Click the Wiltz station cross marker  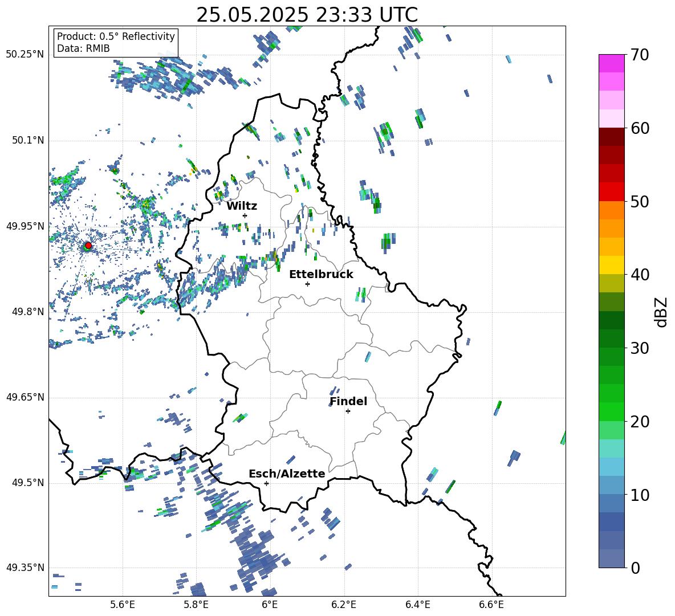[x=245, y=215]
